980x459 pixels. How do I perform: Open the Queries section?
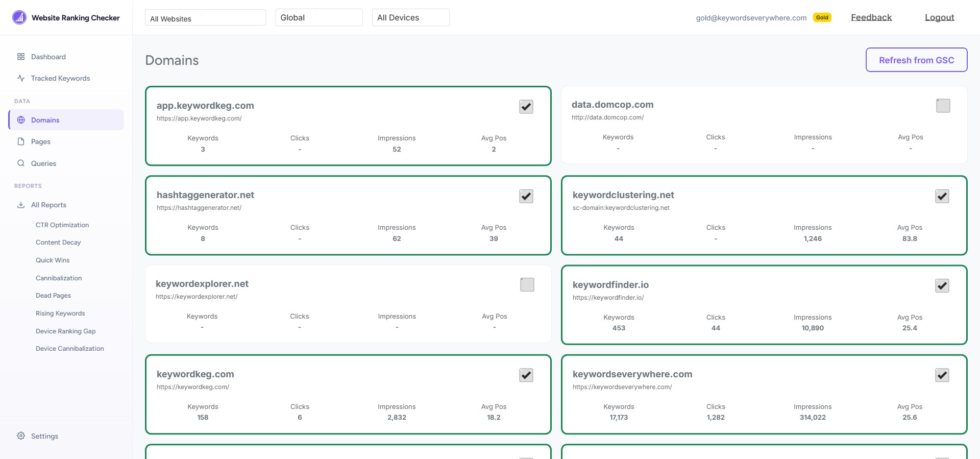tap(66, 163)
